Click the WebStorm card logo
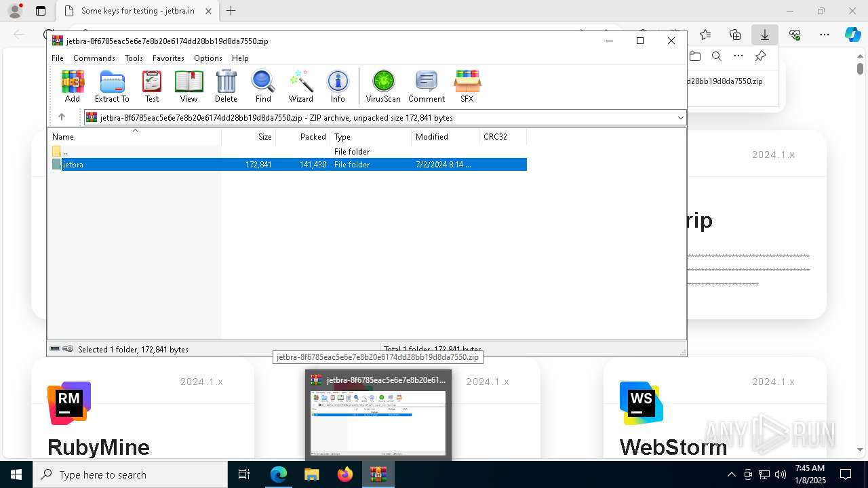This screenshot has width=868, height=488. (642, 403)
